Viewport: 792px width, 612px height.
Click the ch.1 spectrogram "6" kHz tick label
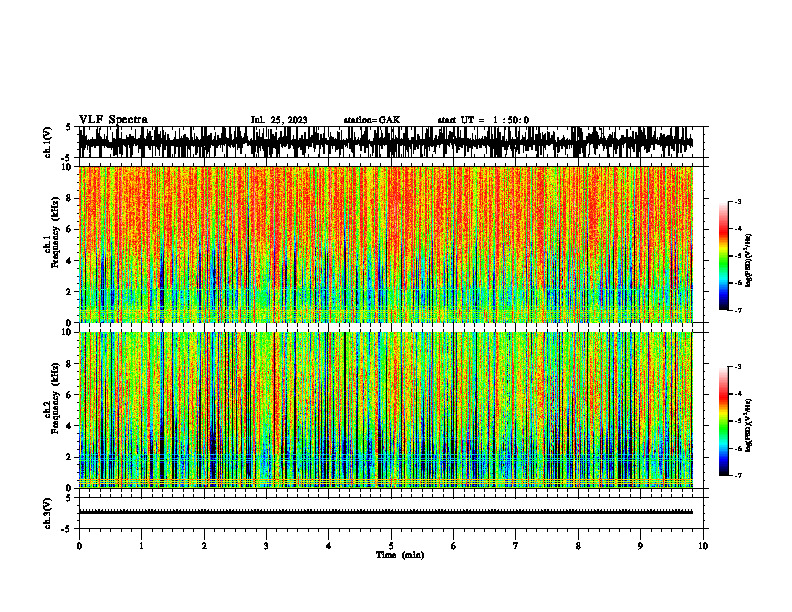[x=70, y=230]
